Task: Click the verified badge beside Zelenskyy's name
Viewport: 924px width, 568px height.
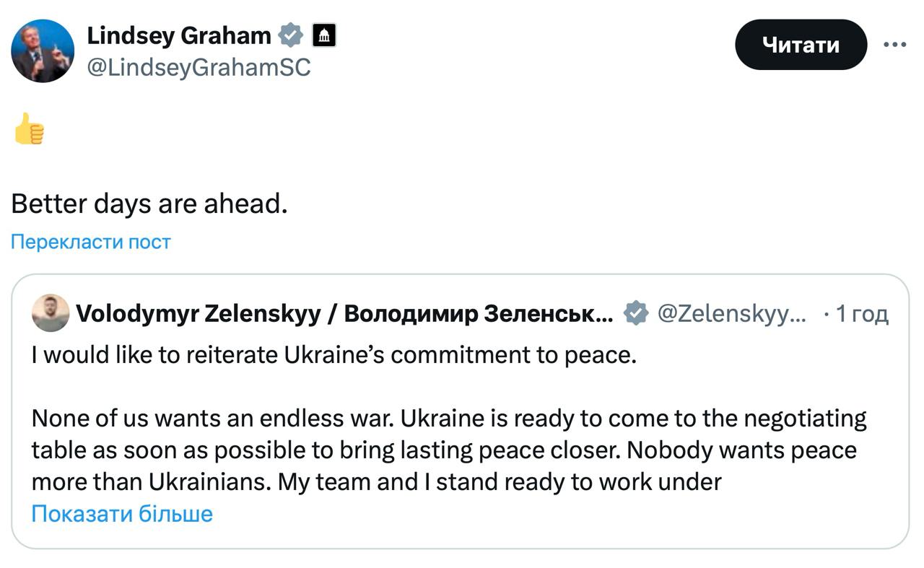Action: coord(635,314)
